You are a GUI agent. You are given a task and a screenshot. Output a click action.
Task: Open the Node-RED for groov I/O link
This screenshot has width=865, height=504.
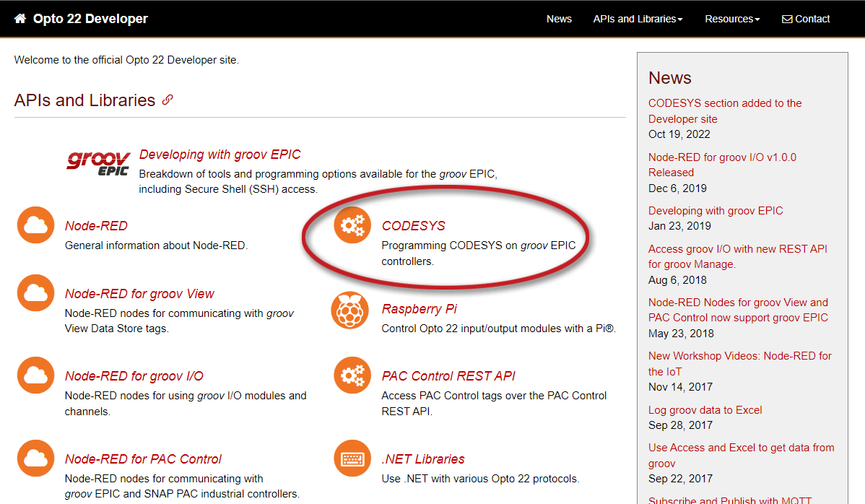coord(134,376)
